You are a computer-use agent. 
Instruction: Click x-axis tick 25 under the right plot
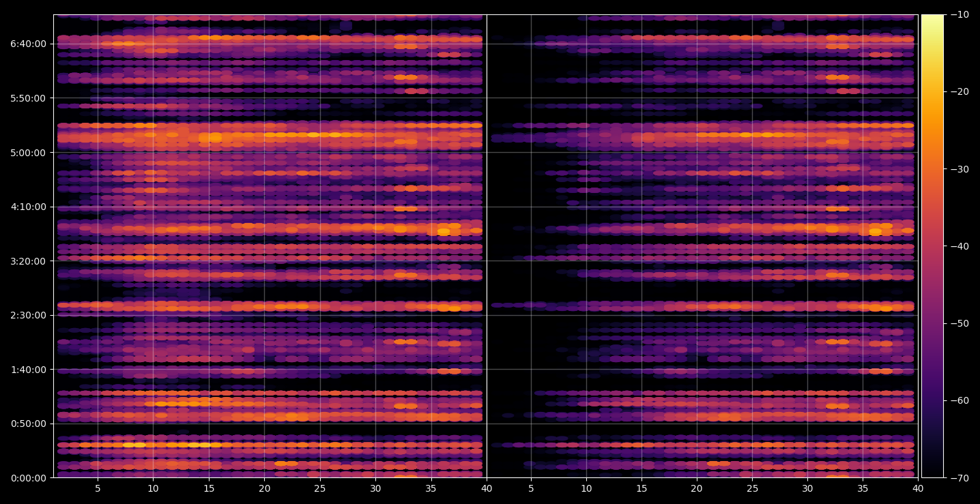coord(752,489)
